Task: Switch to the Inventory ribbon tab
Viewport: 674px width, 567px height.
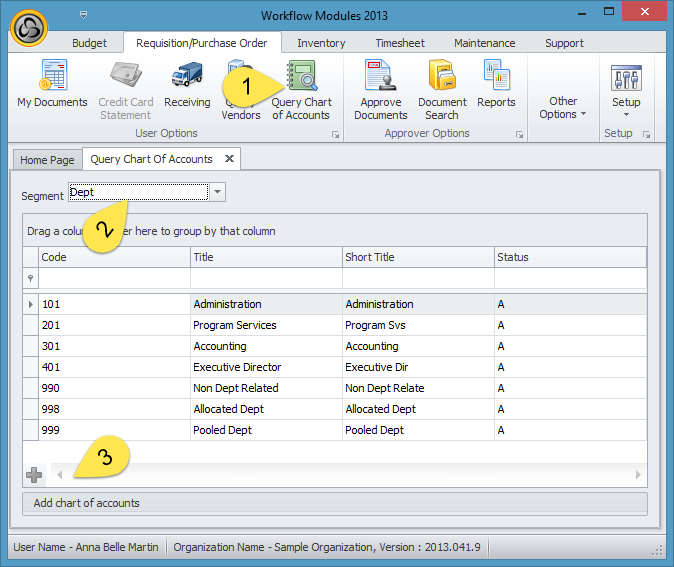Action: pyautogui.click(x=321, y=43)
